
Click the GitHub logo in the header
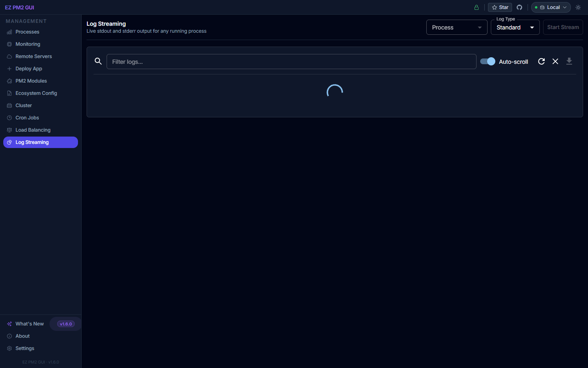(519, 7)
